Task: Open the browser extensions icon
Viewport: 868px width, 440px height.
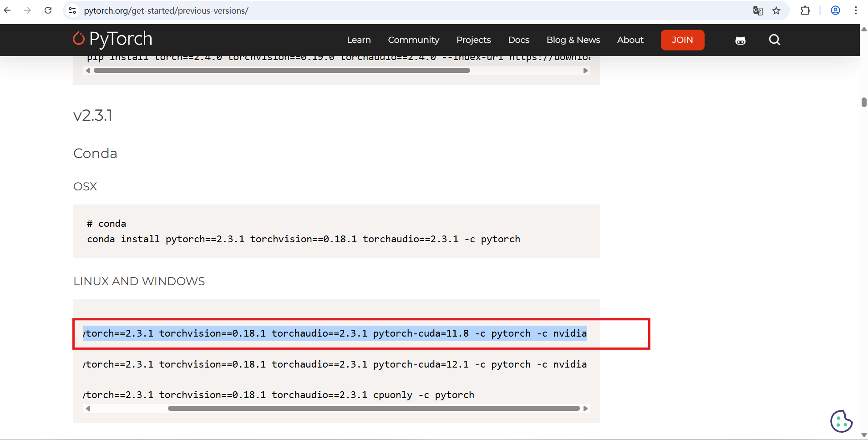Action: (x=805, y=10)
